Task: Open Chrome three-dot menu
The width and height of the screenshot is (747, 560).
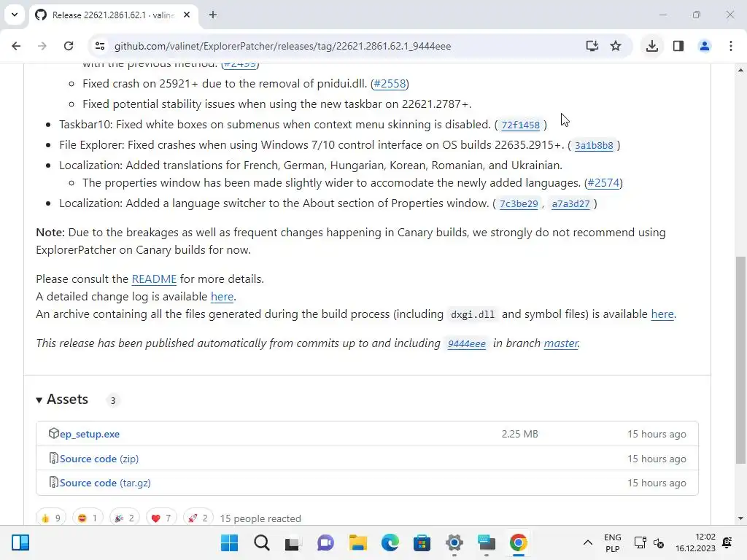Action: [x=731, y=46]
